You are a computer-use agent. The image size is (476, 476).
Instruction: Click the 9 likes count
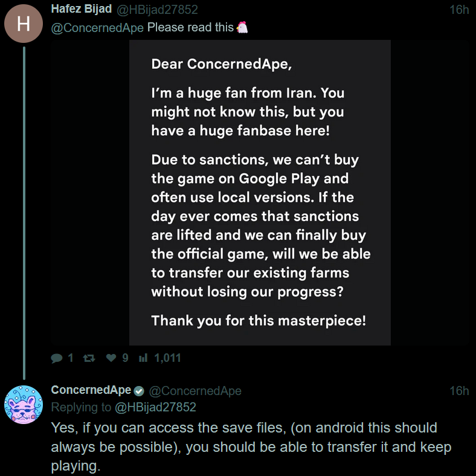coord(125,358)
